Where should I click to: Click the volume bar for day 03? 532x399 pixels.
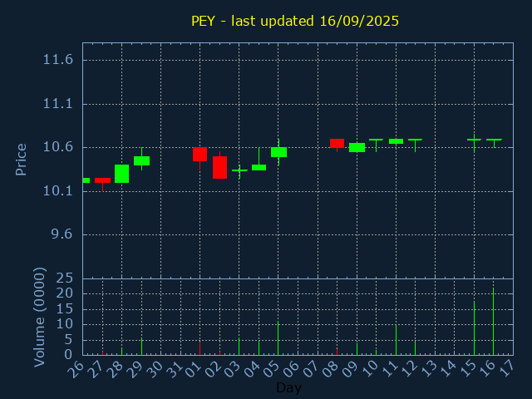[239, 346]
